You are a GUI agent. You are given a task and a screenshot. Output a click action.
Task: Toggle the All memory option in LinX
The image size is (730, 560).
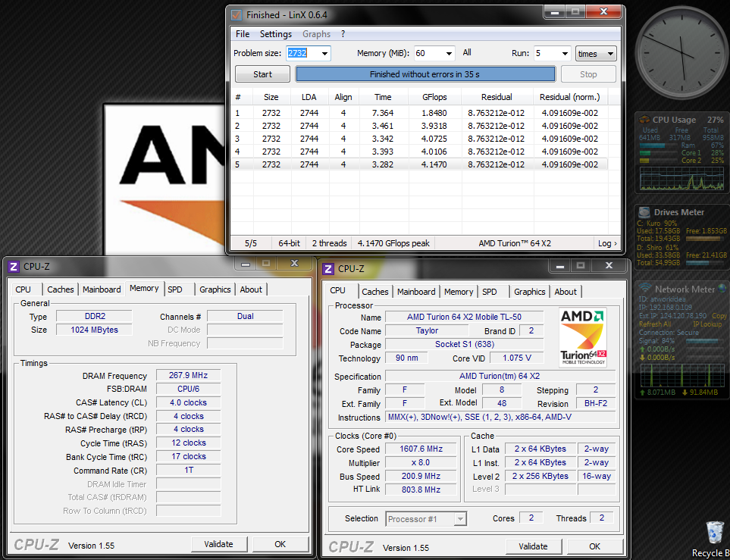[x=467, y=53]
